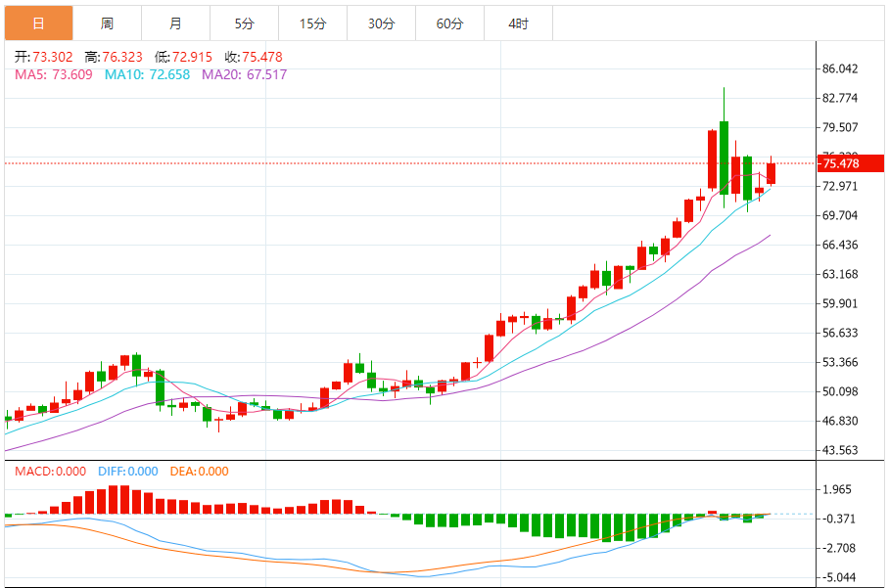Screen dimensions: 889x588
Task: Click the blue DIFF: 0.000 label
Action: [127, 472]
